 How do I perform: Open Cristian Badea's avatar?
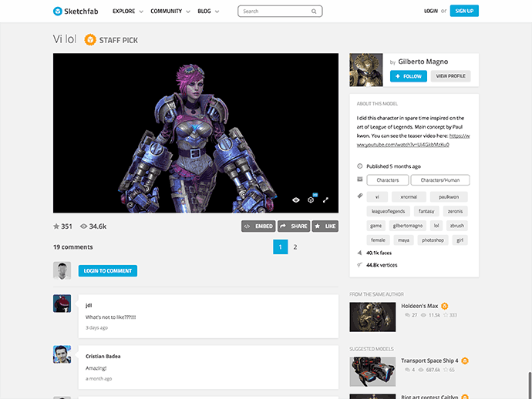tap(62, 354)
